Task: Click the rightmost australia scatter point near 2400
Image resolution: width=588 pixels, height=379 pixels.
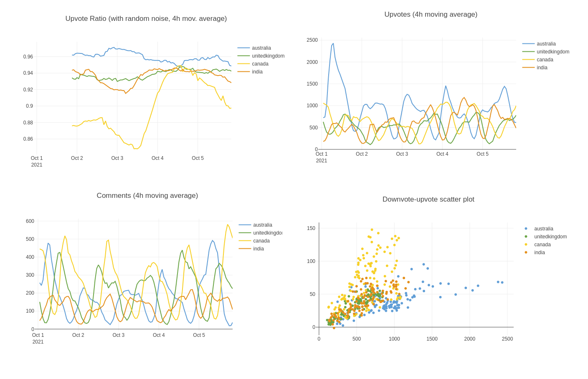Action: (x=502, y=282)
